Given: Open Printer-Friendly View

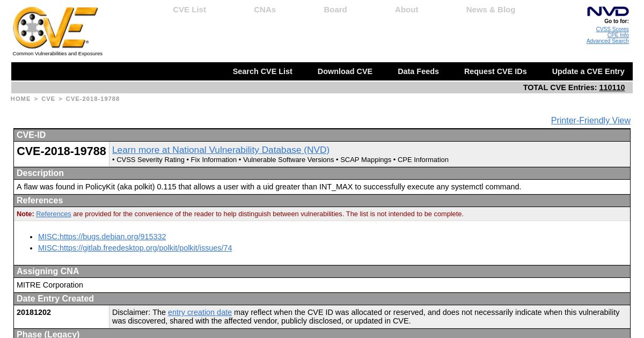Looking at the screenshot, I should 590,121.
